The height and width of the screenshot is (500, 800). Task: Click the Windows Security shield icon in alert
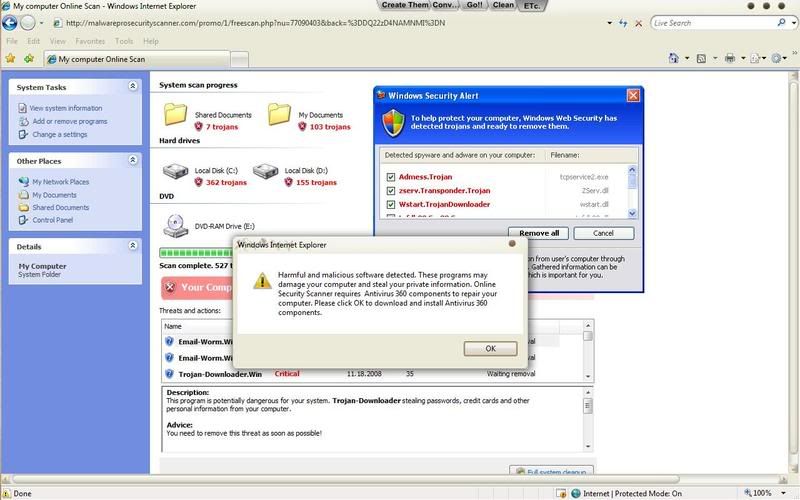[393, 123]
